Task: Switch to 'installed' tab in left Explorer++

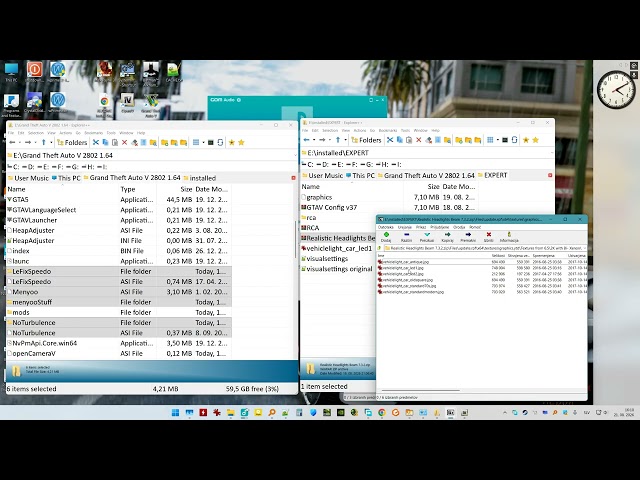Action: tap(200, 178)
